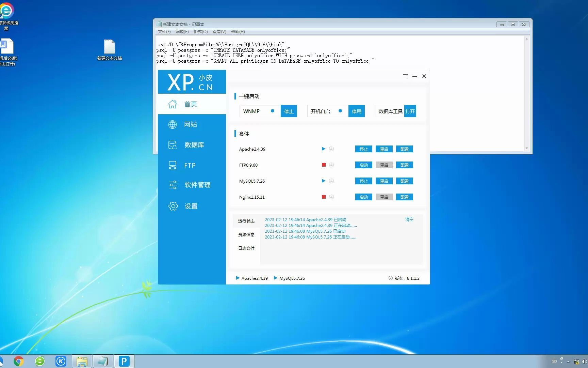Click the 开机自启 status dot
The image size is (588, 368).
(x=340, y=111)
